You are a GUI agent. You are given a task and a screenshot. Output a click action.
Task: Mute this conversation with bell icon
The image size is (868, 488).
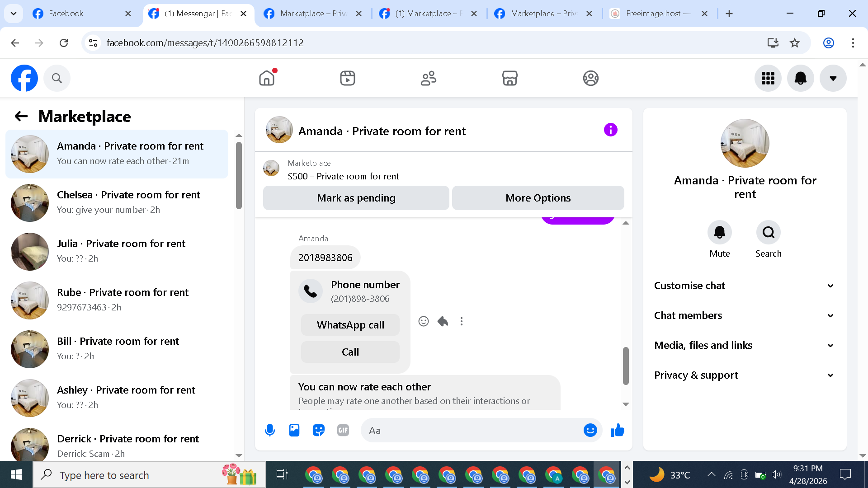[719, 233]
